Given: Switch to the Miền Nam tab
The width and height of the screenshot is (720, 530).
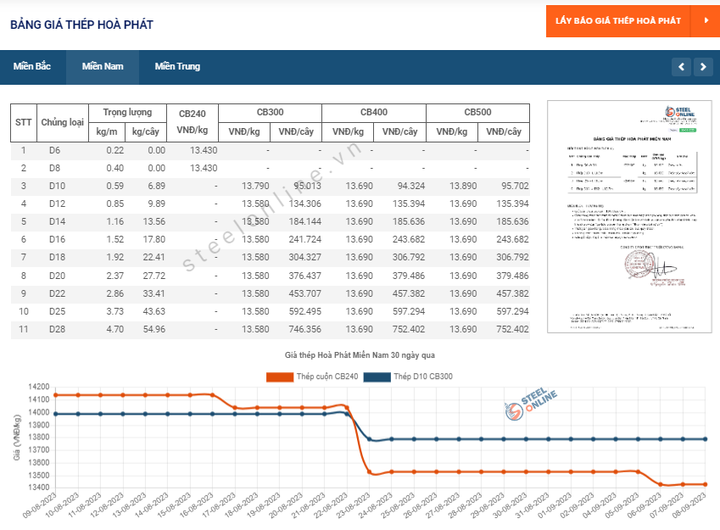Looking at the screenshot, I should [x=102, y=67].
